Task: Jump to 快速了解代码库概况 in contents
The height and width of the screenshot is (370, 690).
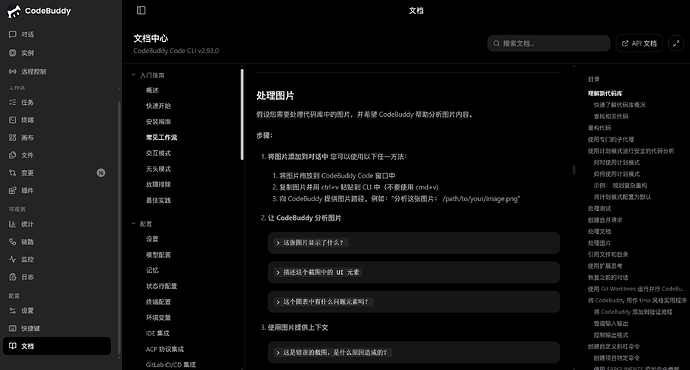Action: 620,105
